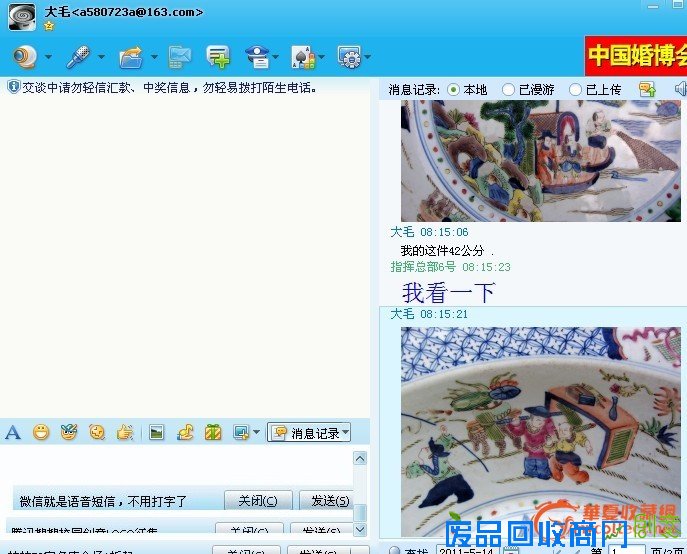Click the star icon under the contact name
The image size is (687, 554).
point(49,26)
